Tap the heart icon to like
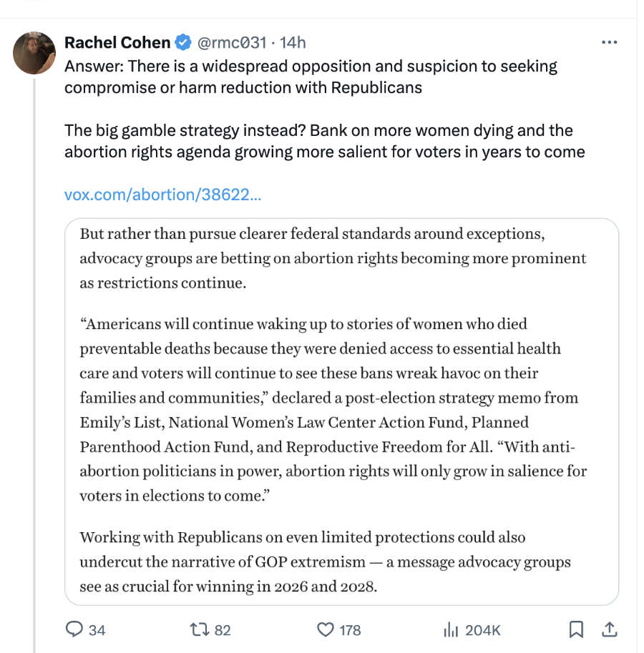 pyautogui.click(x=326, y=630)
